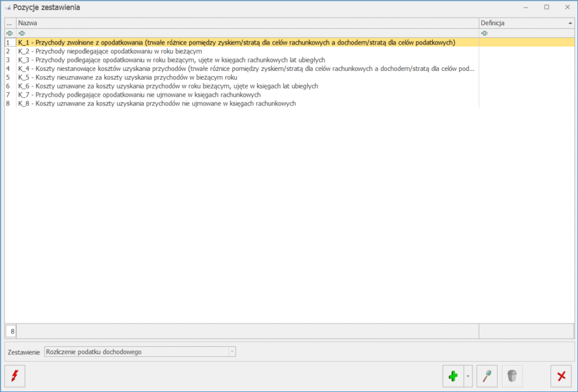The image size is (578, 392).
Task: Click the '...' column header
Action: (x=10, y=23)
